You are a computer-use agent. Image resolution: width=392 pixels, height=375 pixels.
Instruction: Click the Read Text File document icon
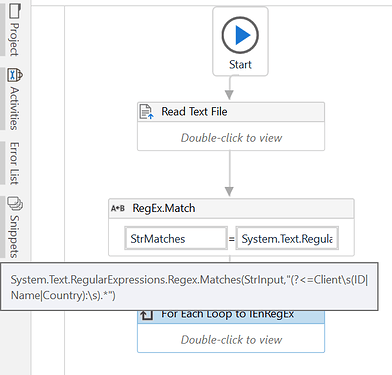pos(146,112)
